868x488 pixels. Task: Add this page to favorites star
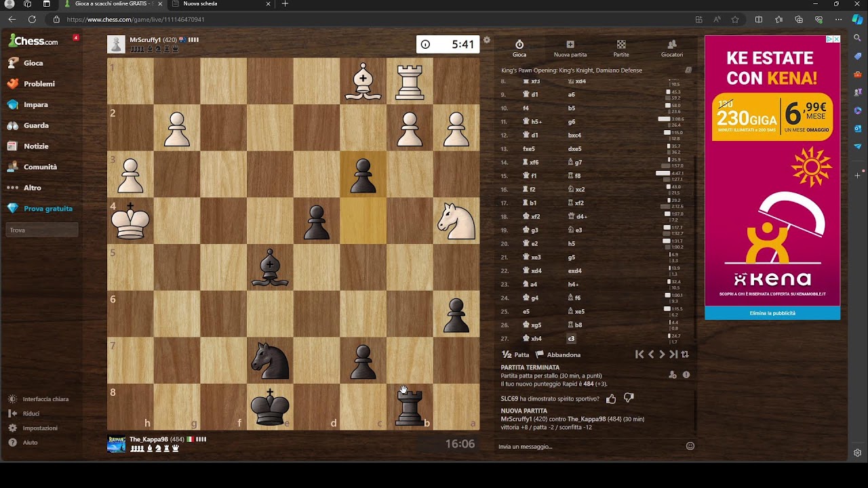[x=735, y=20]
